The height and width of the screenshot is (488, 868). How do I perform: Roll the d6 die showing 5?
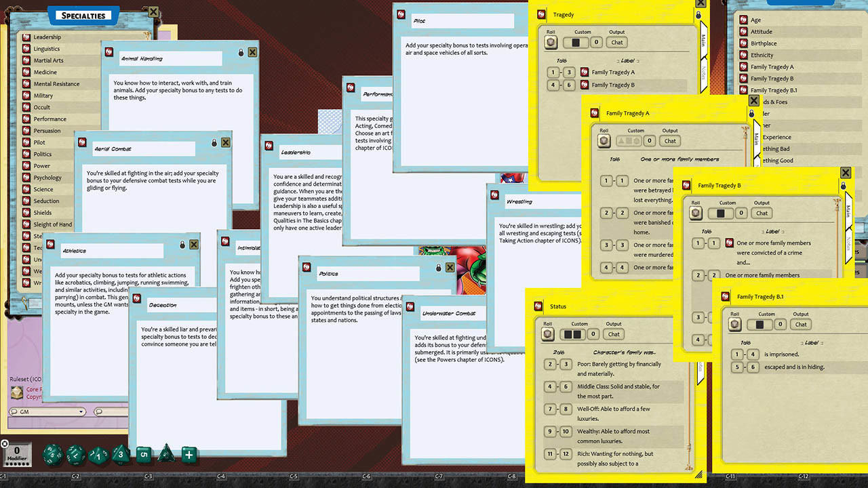(x=144, y=454)
